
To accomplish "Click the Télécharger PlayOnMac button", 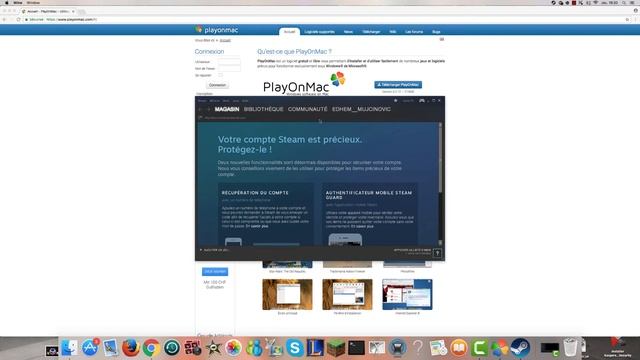I will 398,84.
